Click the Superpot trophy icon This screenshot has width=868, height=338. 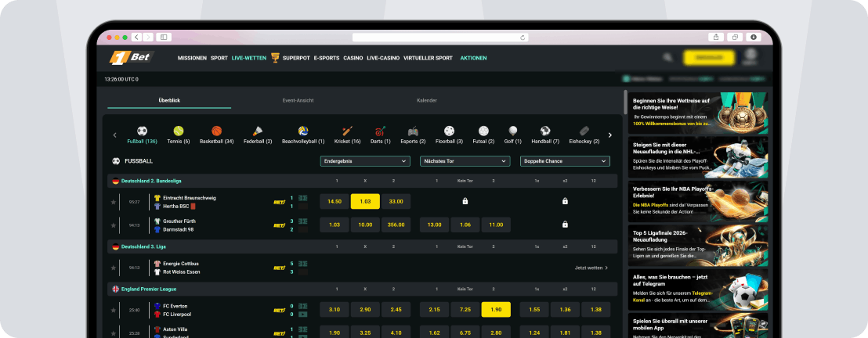coord(275,58)
